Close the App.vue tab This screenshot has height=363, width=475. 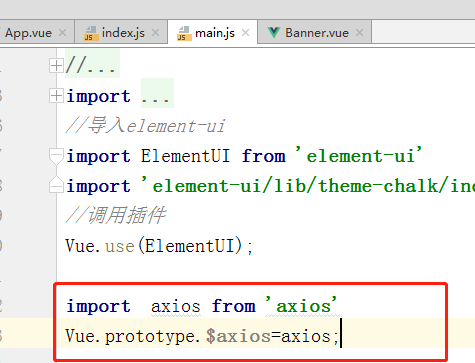(x=62, y=33)
